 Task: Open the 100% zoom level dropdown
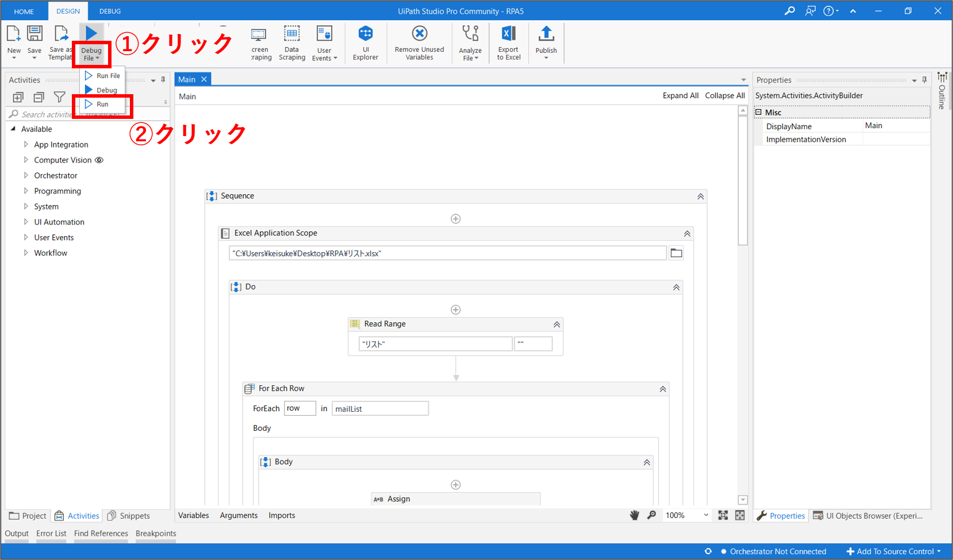pos(706,515)
